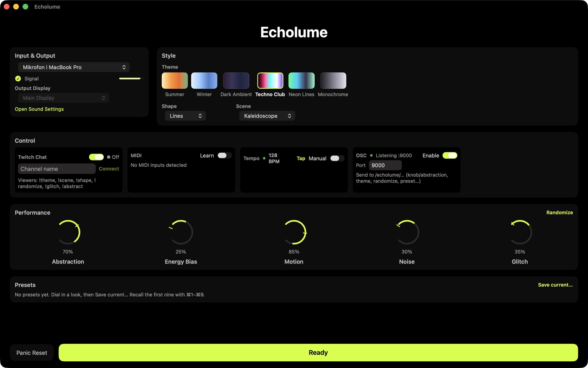
Task: Choose the Monochrome theme swatch
Action: point(333,81)
